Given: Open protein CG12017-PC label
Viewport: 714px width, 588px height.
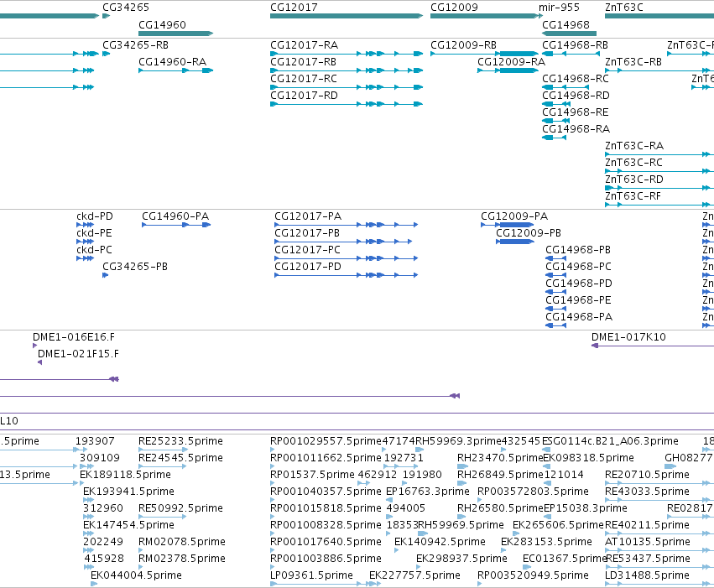Looking at the screenshot, I should pyautogui.click(x=307, y=250).
